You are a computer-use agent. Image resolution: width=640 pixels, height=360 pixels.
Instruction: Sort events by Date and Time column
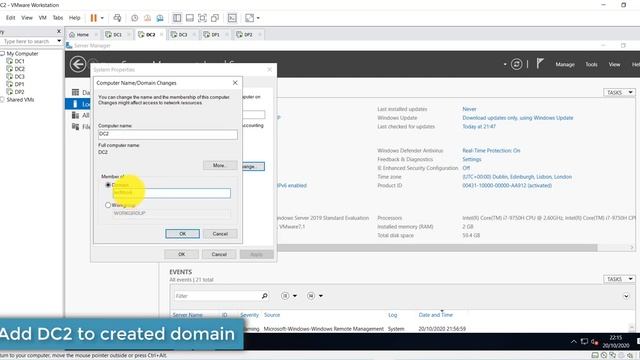tap(436, 315)
